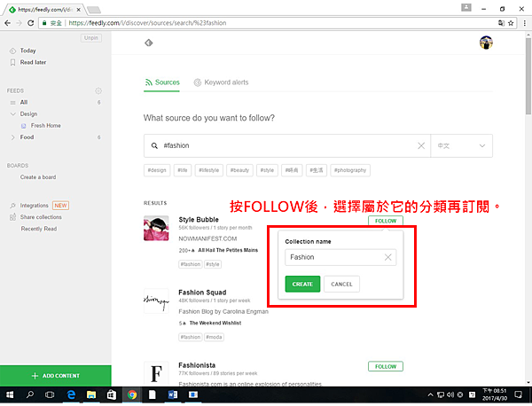Select the #design tag chip
532x406 pixels.
pos(157,170)
